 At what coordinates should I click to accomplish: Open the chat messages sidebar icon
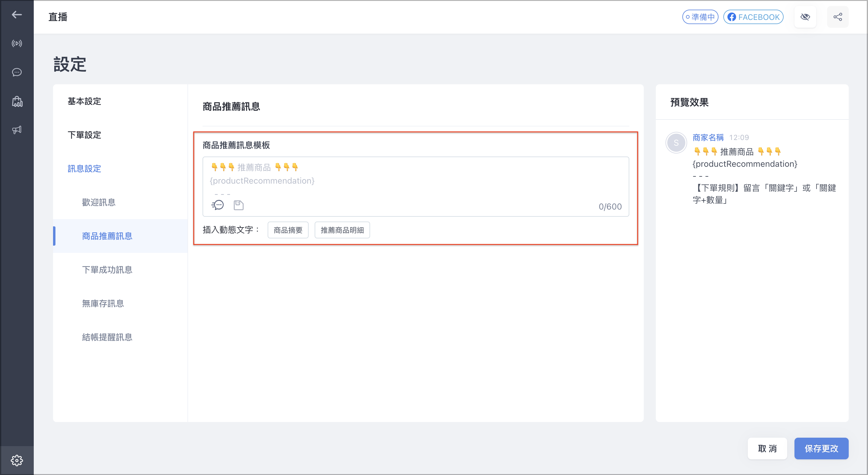coord(17,72)
